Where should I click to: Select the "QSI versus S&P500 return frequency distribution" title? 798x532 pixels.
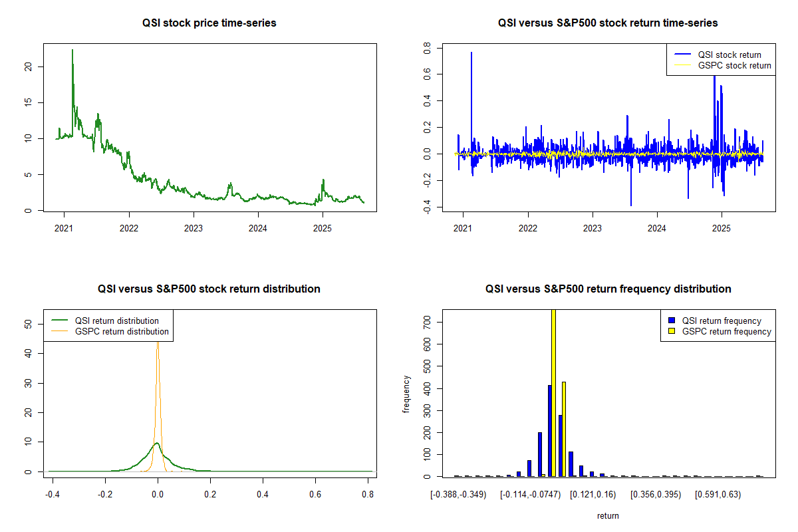coord(608,289)
